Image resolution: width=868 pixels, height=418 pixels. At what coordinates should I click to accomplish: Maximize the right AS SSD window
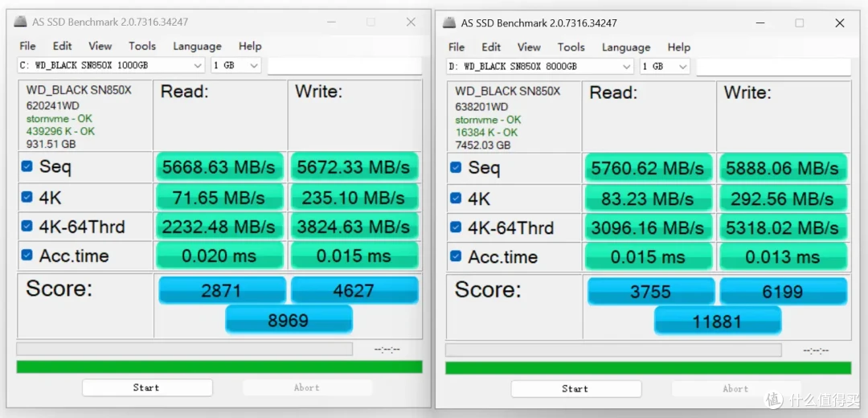(800, 23)
